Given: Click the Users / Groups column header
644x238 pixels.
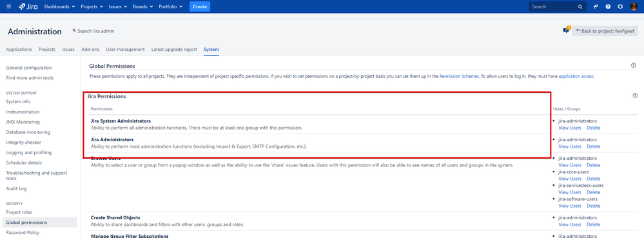Looking at the screenshot, I should (x=567, y=109).
